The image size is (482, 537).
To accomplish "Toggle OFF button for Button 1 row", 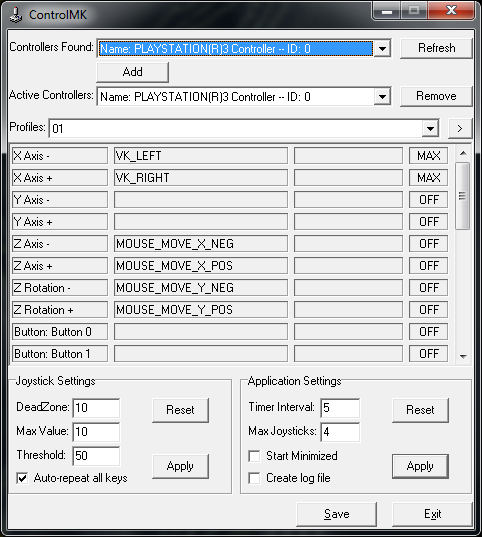I will pos(428,354).
